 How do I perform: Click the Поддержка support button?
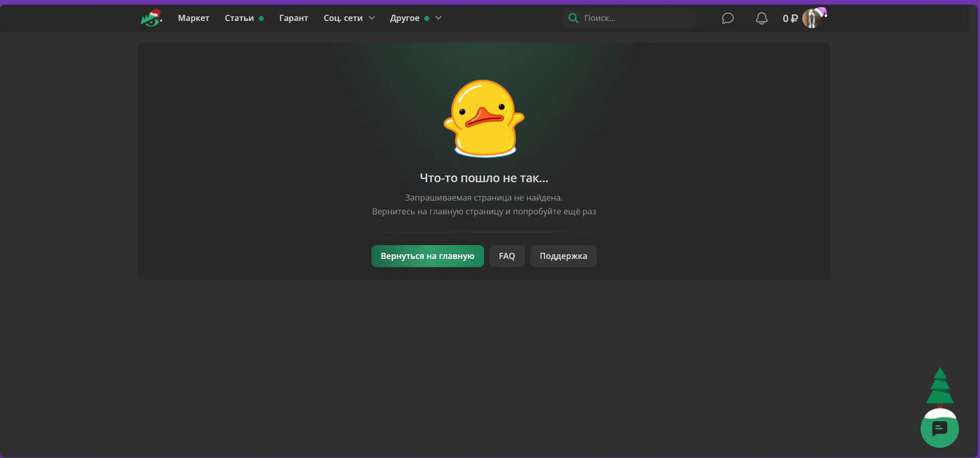[563, 256]
